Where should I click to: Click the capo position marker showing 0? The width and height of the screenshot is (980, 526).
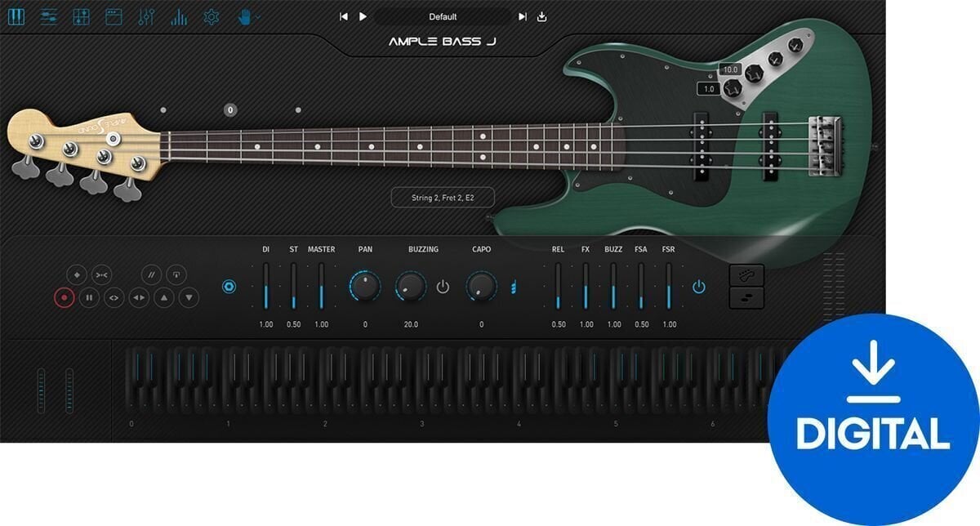(230, 109)
